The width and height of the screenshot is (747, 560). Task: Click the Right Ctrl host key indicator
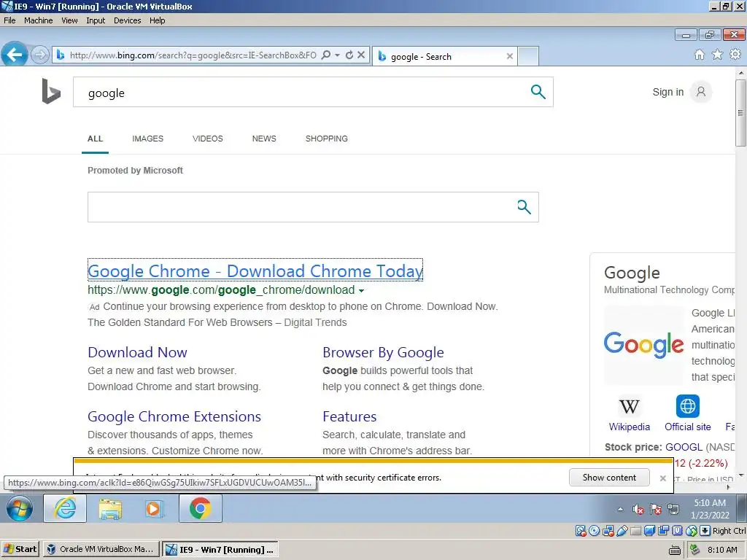tap(729, 531)
